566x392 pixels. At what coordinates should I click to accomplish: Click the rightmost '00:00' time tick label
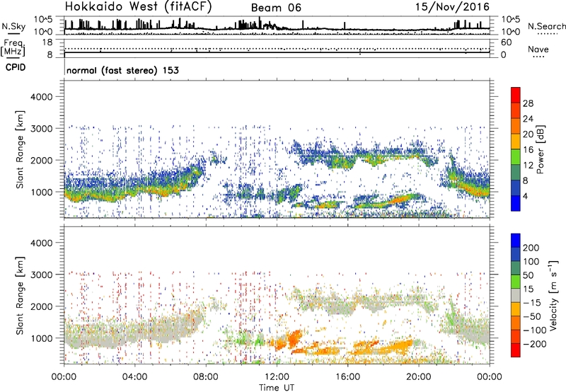[x=490, y=377]
